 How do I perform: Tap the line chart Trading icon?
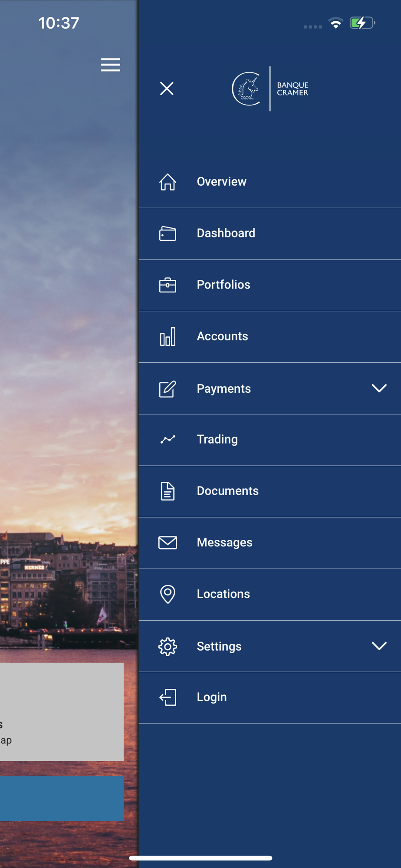coord(168,440)
